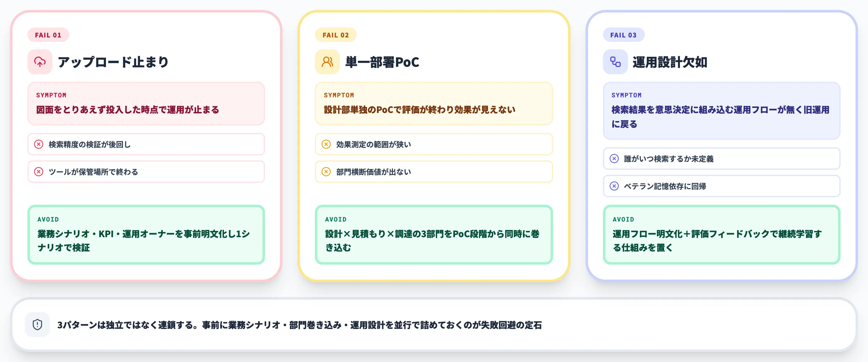Viewport: 868px width, 362px height.
Task: Select the people icon beside 単一部署PoC
Action: point(326,62)
